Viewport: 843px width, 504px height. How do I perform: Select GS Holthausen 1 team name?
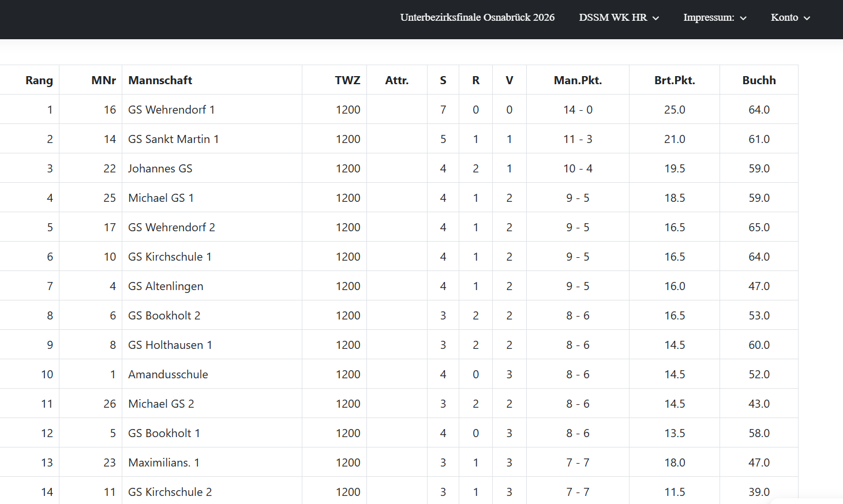(x=170, y=345)
